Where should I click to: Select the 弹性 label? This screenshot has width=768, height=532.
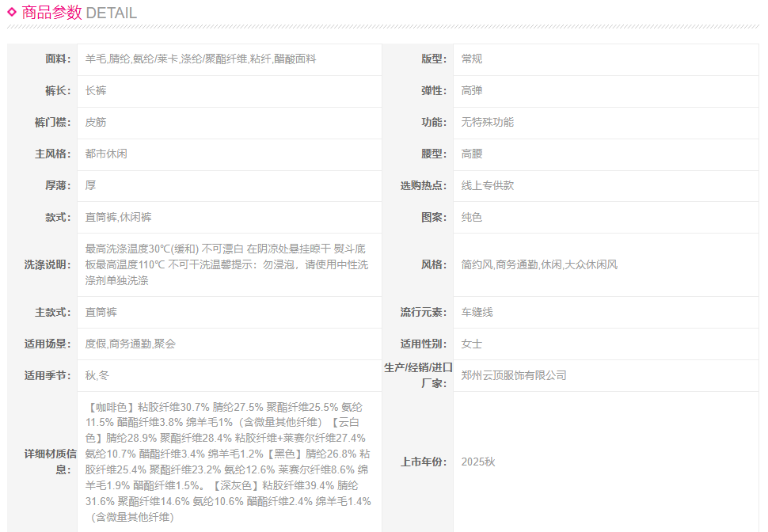434,90
